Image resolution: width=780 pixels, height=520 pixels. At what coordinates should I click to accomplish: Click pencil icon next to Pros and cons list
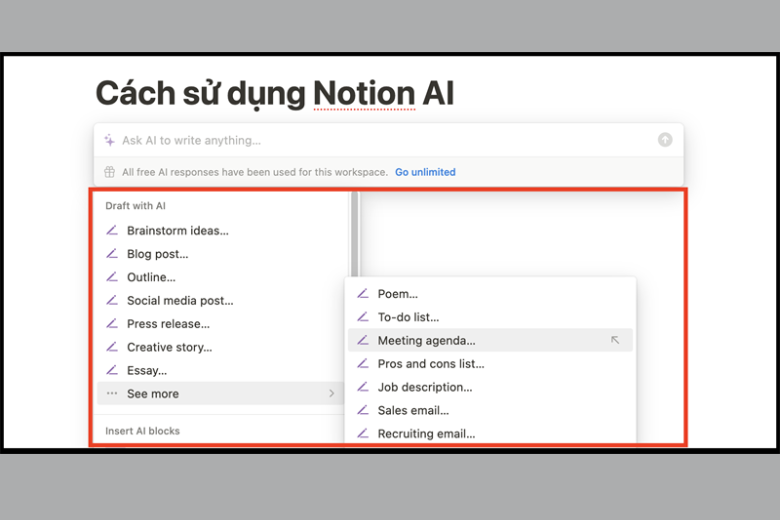pyautogui.click(x=363, y=364)
